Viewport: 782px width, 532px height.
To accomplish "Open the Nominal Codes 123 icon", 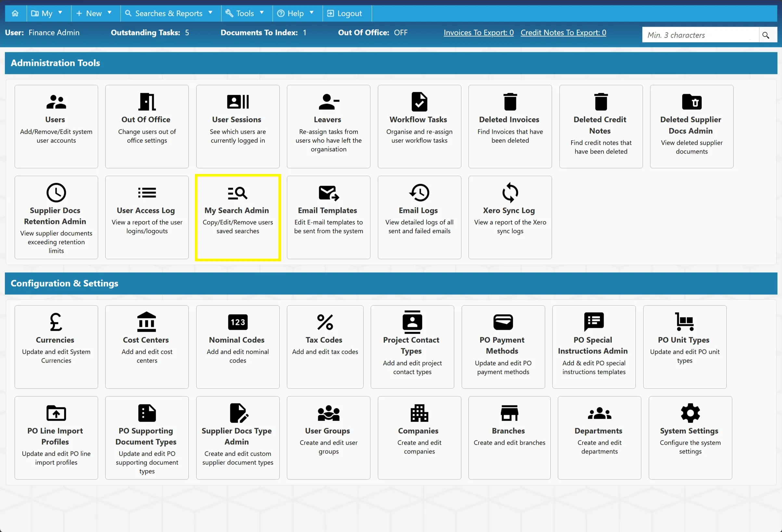I will click(238, 322).
